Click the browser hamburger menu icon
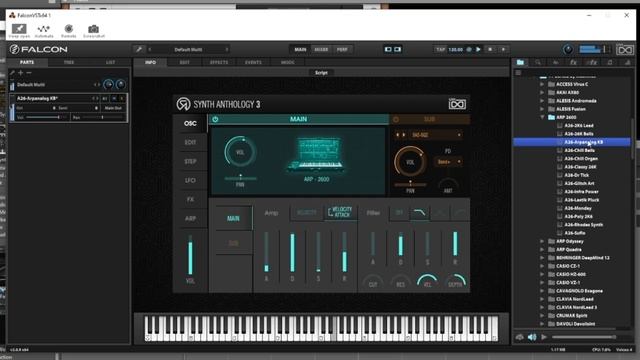 coord(518,73)
